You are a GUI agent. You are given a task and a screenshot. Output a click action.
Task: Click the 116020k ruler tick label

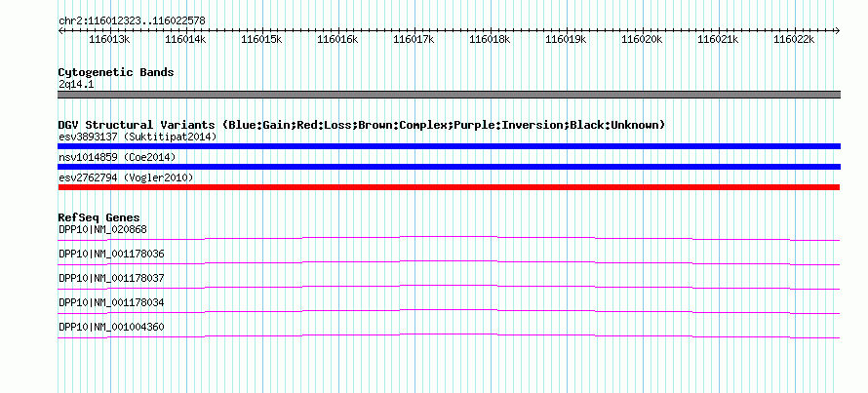click(x=642, y=39)
